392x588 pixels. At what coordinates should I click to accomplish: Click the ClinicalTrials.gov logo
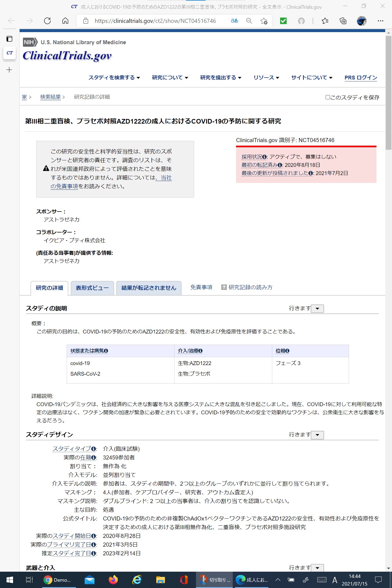coord(67,56)
